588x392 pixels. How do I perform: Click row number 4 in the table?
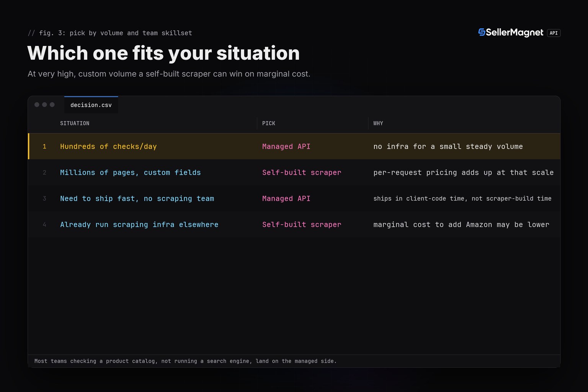point(44,225)
